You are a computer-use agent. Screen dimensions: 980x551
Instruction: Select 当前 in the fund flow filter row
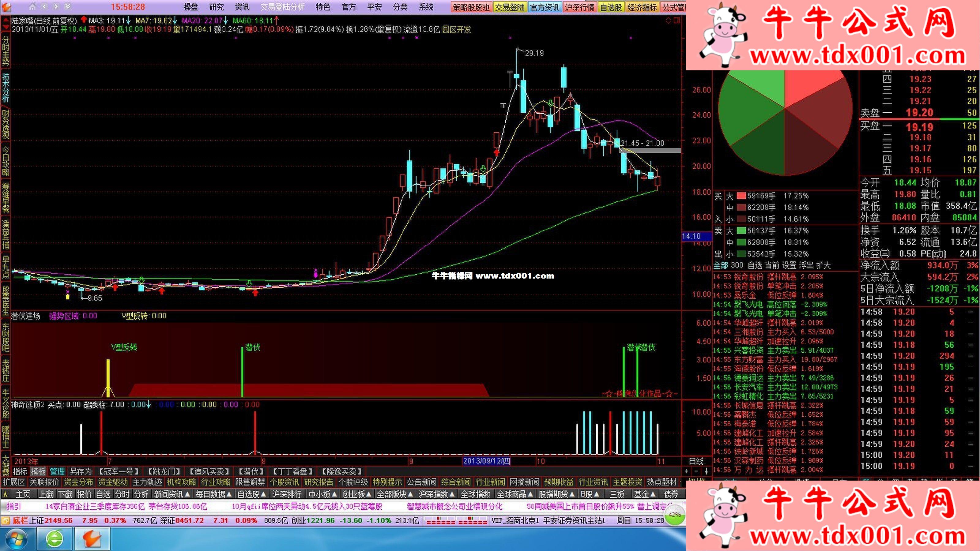pos(772,265)
